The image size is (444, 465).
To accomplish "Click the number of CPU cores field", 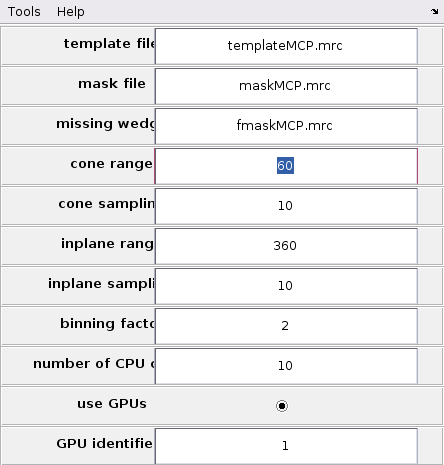I will click(x=286, y=366).
